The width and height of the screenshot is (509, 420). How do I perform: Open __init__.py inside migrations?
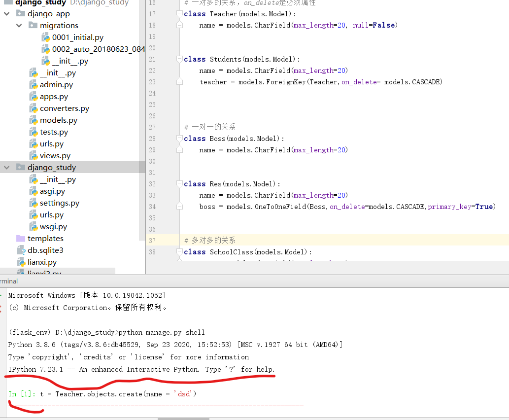pos(70,61)
